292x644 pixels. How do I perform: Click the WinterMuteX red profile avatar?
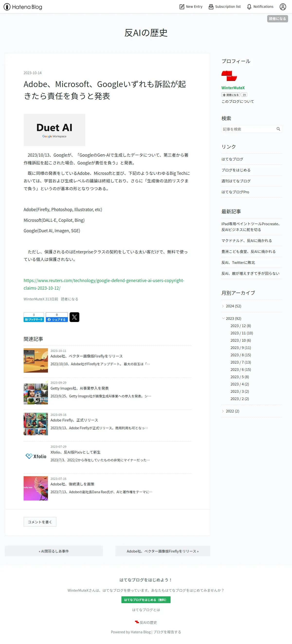point(229,76)
